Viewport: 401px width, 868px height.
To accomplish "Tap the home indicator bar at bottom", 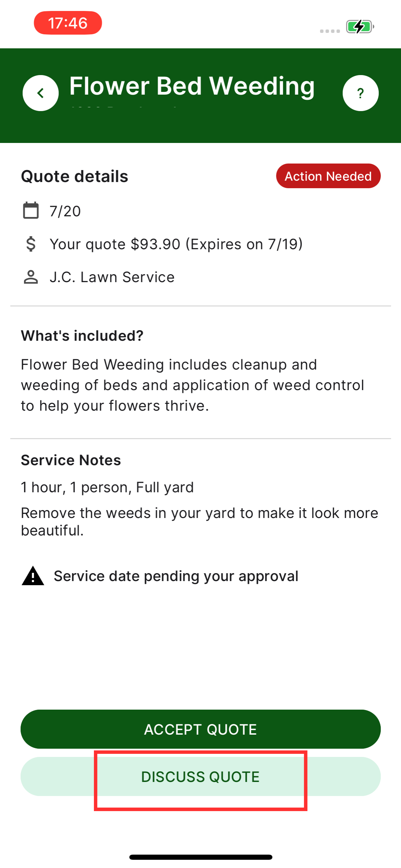I will [x=201, y=857].
